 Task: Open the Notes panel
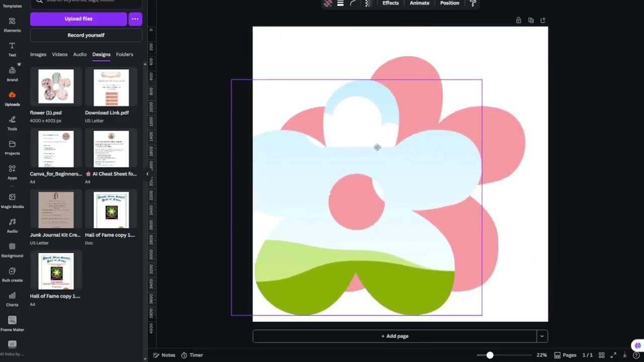(x=164, y=355)
